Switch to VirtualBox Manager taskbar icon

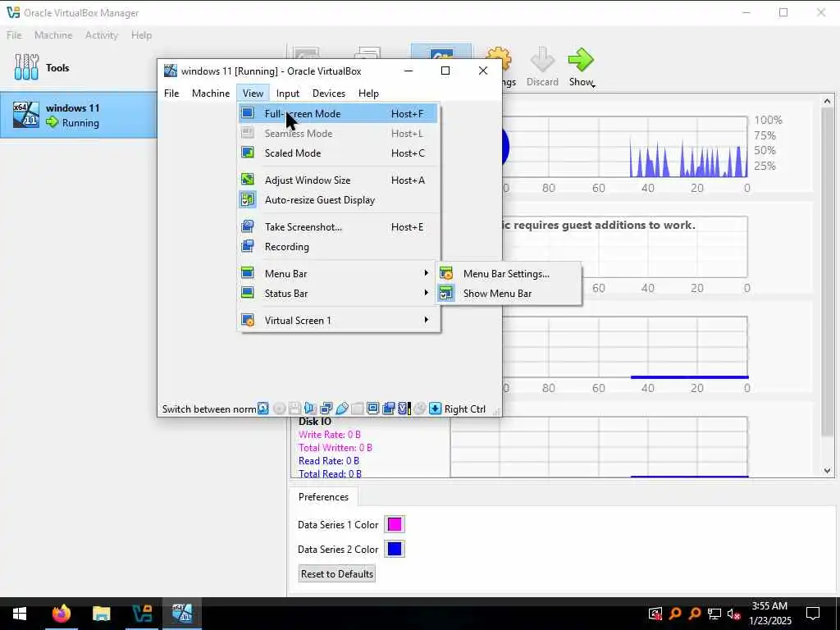point(142,614)
